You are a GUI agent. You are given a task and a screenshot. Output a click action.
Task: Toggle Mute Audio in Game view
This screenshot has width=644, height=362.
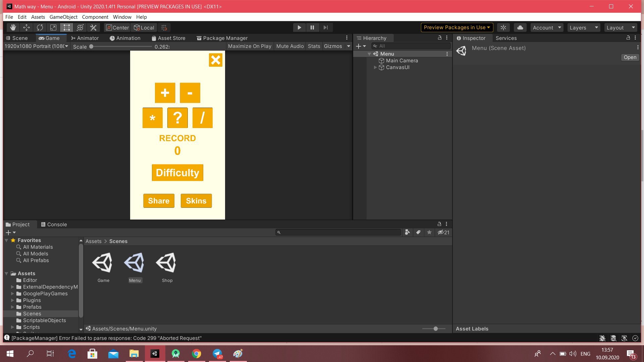coord(290,46)
